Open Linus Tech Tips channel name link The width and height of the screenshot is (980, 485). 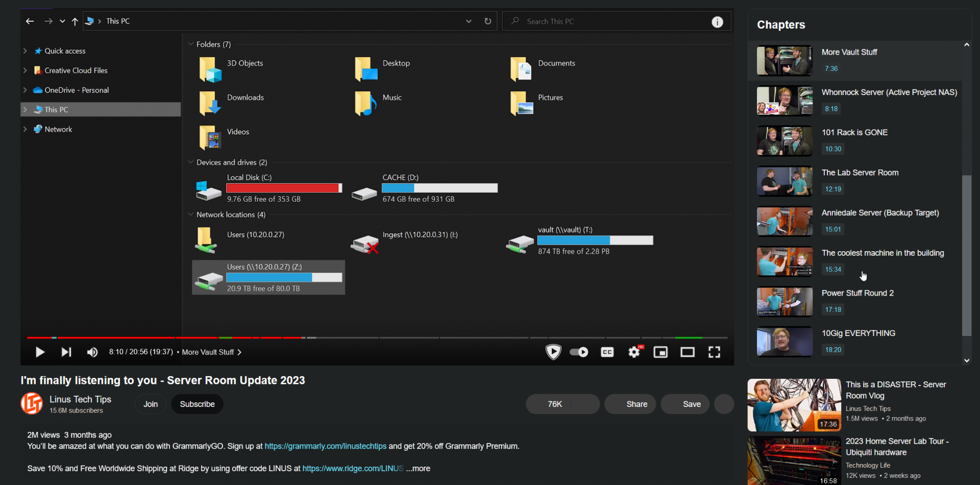coord(80,399)
